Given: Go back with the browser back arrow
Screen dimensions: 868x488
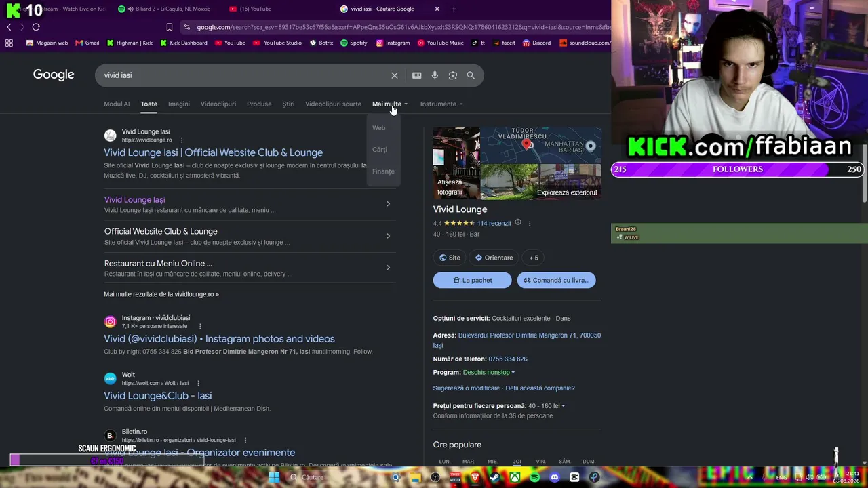Looking at the screenshot, I should pos(9,27).
